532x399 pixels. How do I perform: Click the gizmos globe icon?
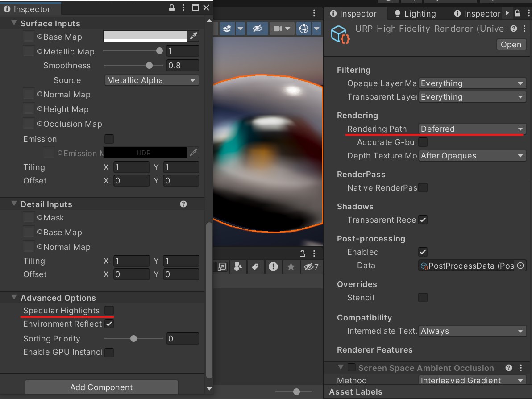(303, 28)
